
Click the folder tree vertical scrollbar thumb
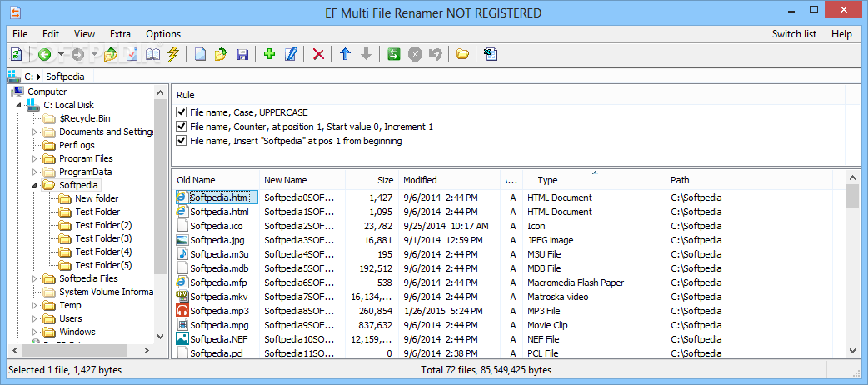(160, 187)
